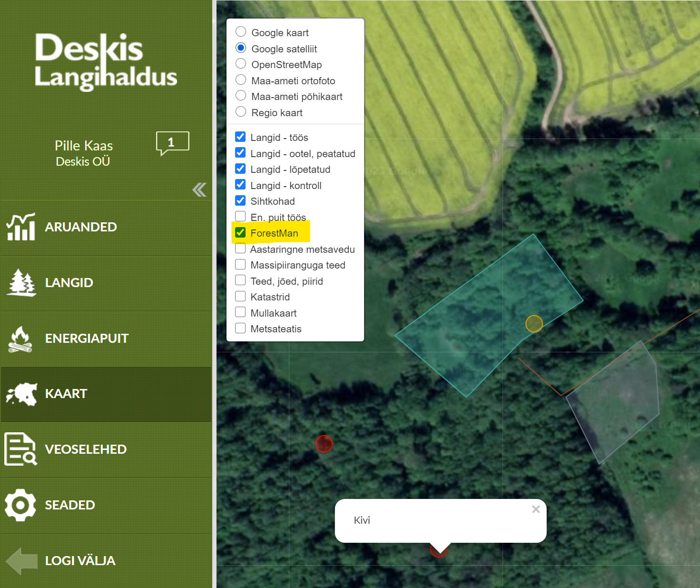The image size is (700, 588).
Task: Uncheck the Sihtkohad layer
Action: (240, 200)
